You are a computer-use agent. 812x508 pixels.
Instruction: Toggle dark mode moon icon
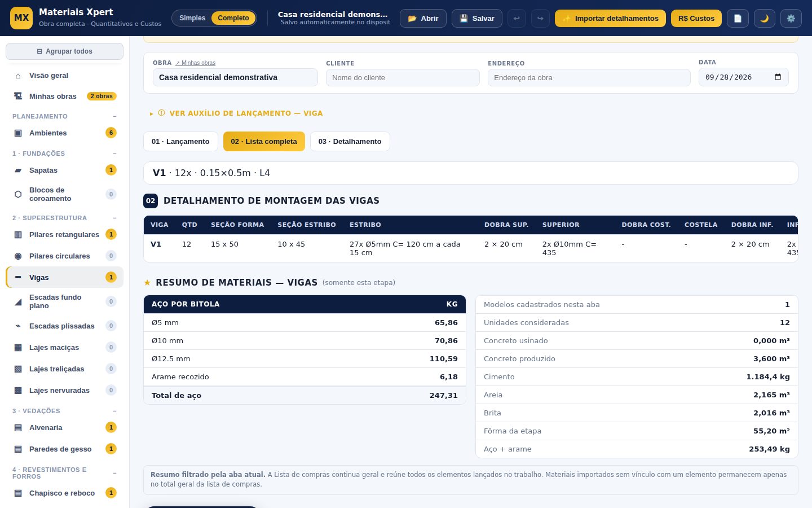click(765, 18)
